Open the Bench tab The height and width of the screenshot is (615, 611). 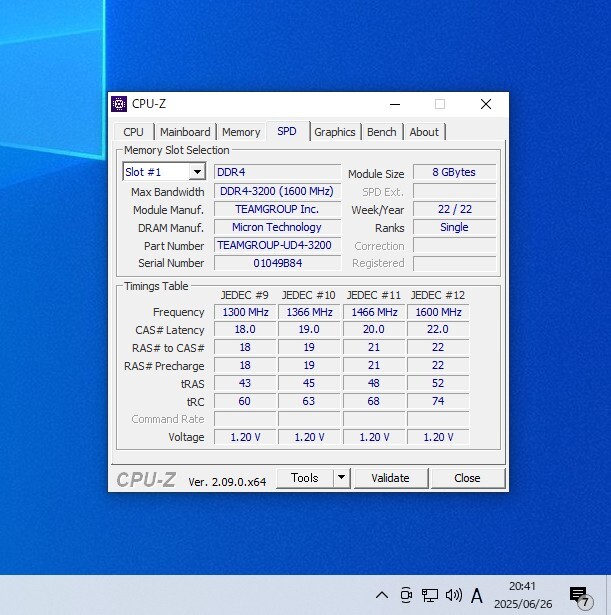[382, 132]
